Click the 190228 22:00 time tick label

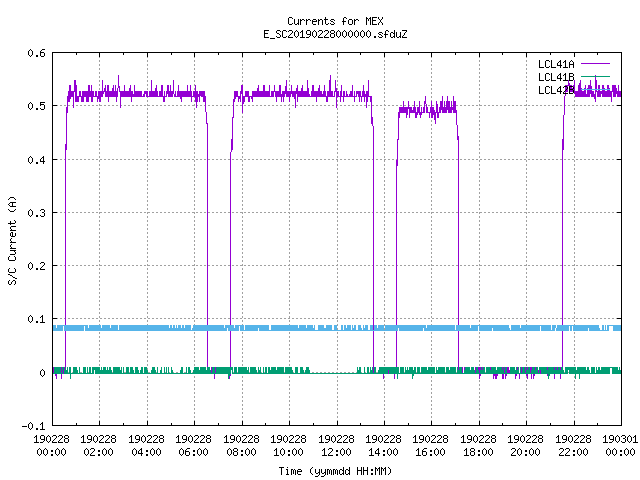(574, 446)
